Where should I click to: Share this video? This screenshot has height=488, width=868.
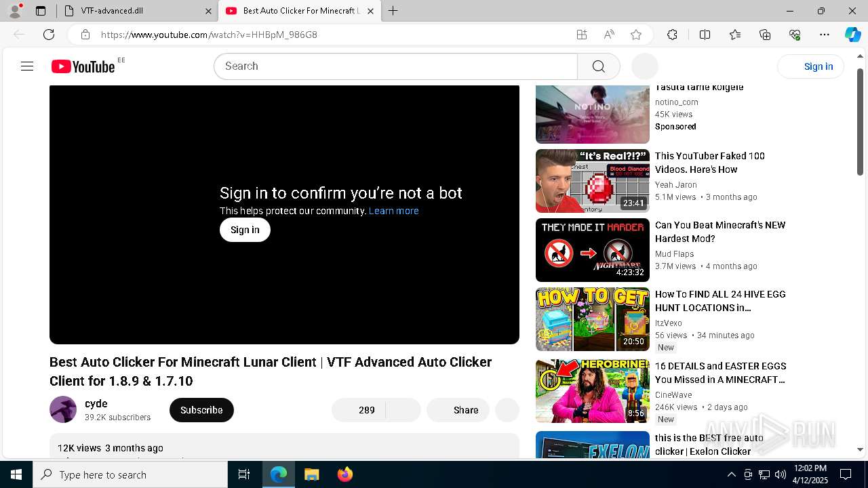(458, 410)
